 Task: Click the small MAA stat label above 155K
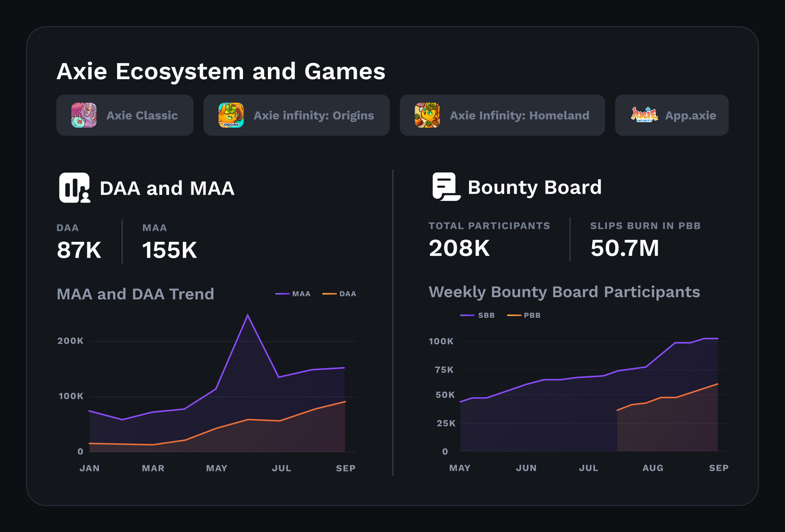(x=155, y=228)
